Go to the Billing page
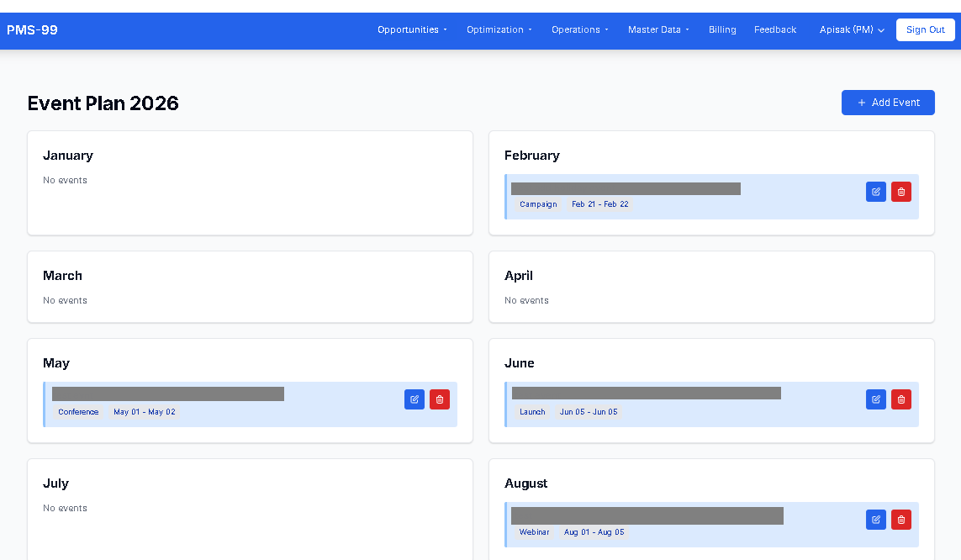The width and height of the screenshot is (961, 560). tap(722, 29)
